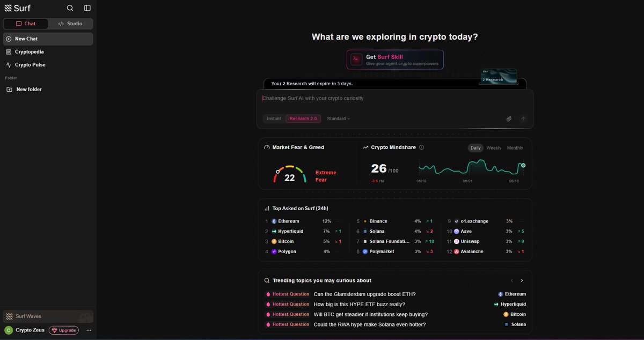Click the Crypto Zeus avatar icon
The height and width of the screenshot is (340, 644).
click(9, 330)
